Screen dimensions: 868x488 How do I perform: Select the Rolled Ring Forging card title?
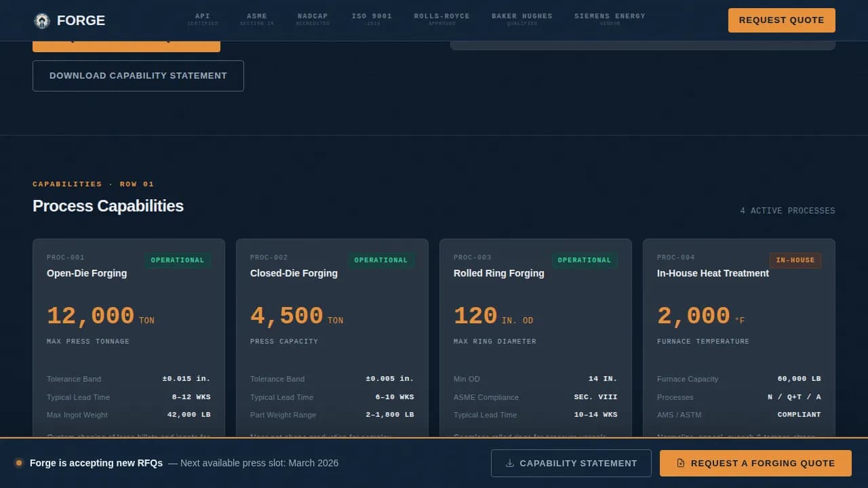pos(498,273)
